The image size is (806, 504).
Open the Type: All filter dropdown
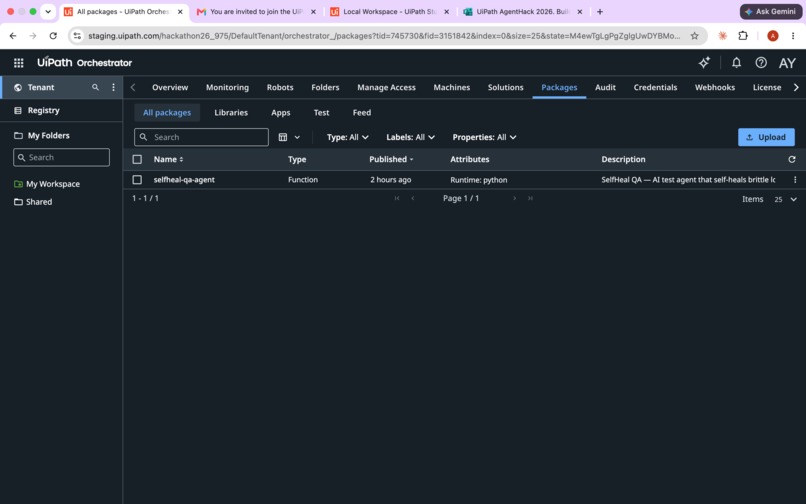[x=347, y=137]
